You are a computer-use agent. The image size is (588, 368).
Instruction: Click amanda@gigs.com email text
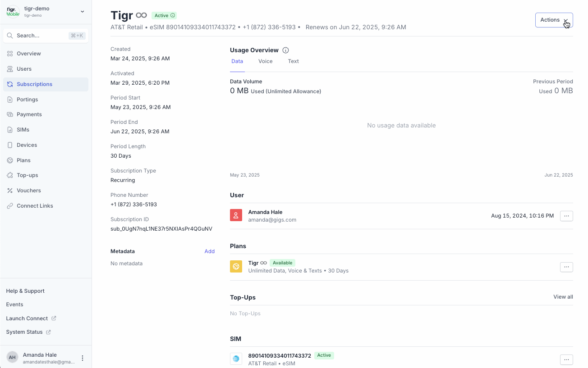point(272,220)
